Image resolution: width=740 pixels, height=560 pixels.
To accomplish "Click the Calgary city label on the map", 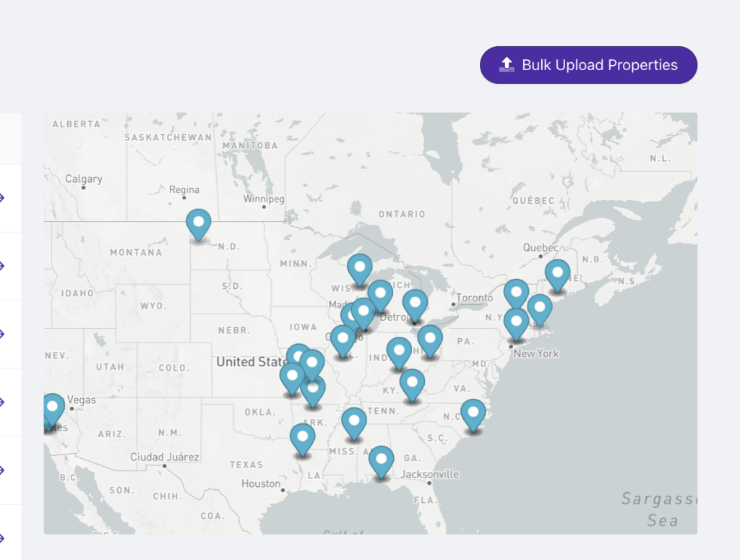I will [84, 178].
